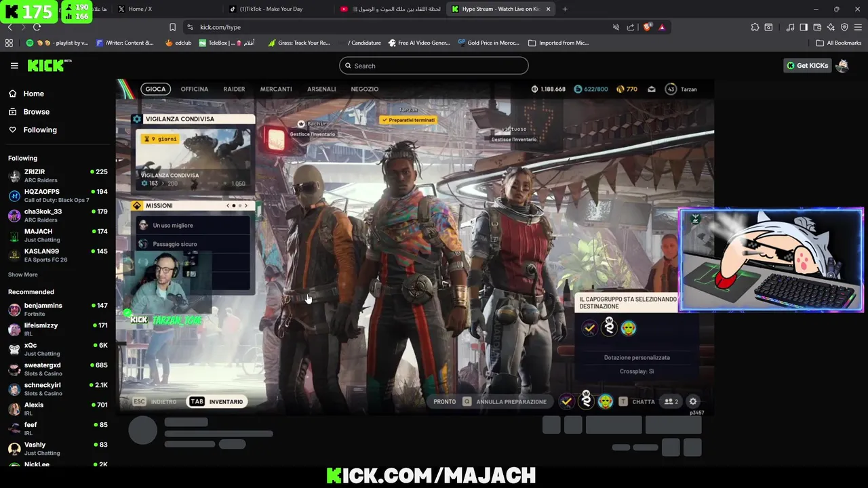Select the OFFICINA game tab
The image size is (868, 488).
(195, 89)
